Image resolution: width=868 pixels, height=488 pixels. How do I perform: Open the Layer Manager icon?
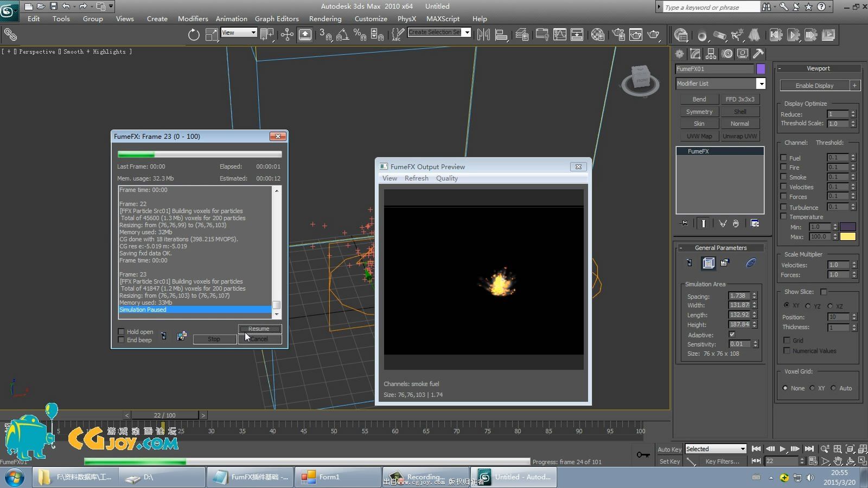(522, 35)
